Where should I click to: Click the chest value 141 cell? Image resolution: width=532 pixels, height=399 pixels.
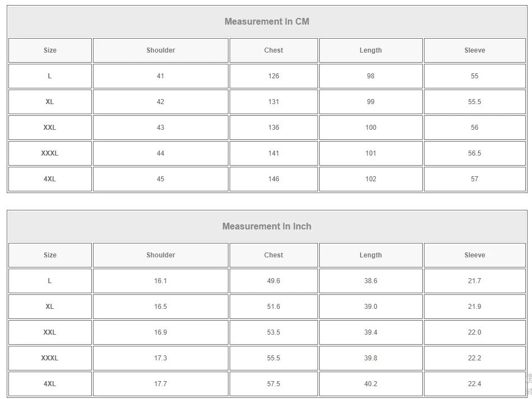click(273, 153)
